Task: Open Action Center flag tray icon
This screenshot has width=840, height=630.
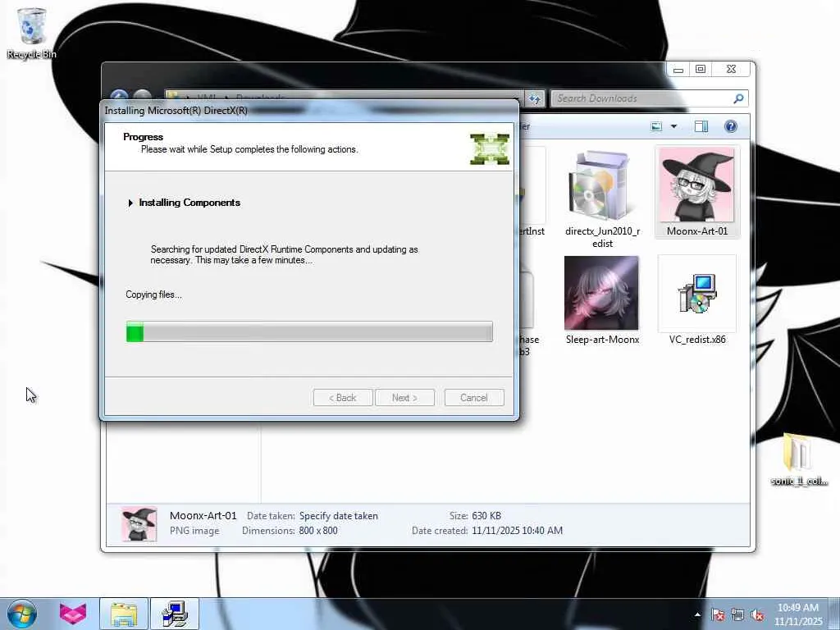Action: [718, 614]
